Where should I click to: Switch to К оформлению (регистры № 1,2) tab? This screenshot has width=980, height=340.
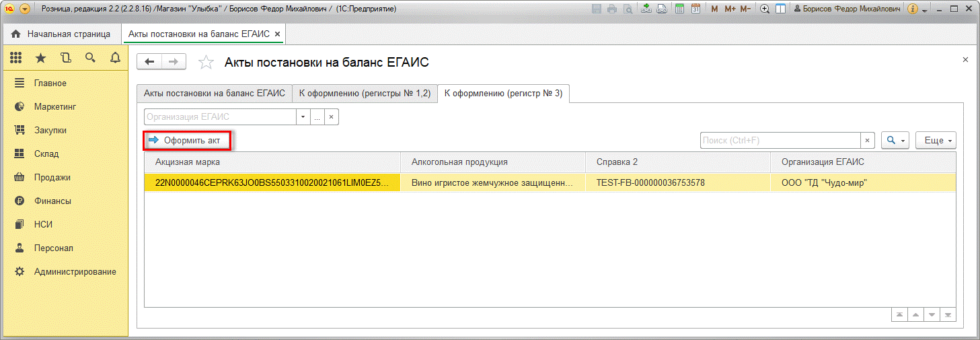[x=365, y=94]
